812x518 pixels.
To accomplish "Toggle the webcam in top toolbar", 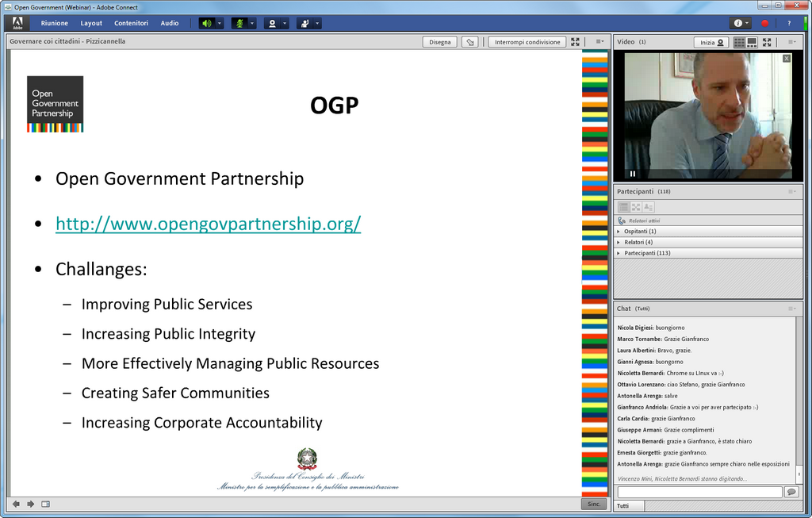I will tap(272, 23).
